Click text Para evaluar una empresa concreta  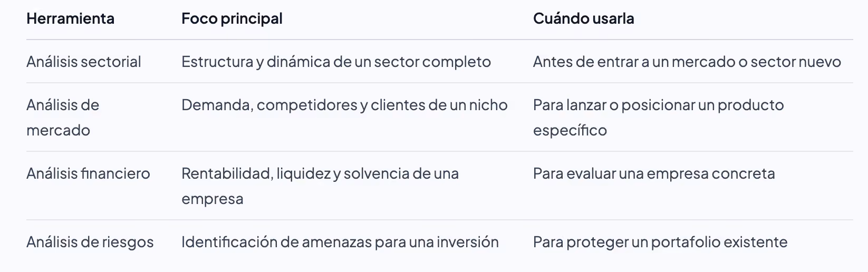tap(654, 173)
